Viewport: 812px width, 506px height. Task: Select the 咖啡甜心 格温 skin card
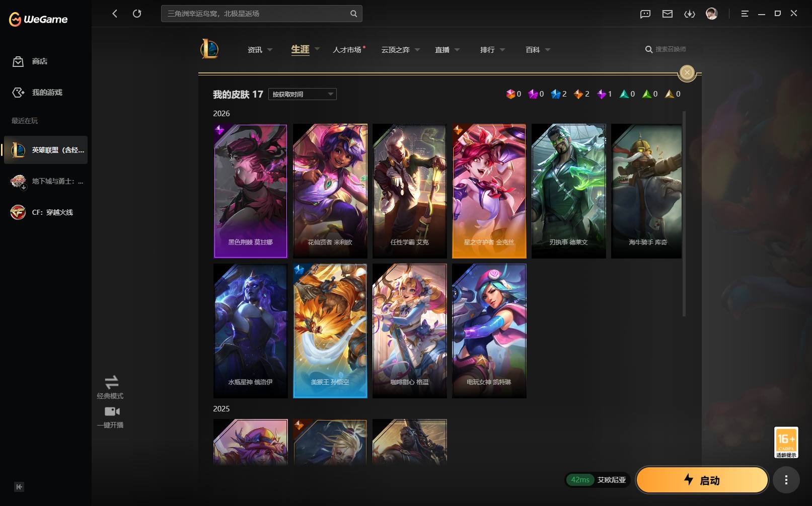pyautogui.click(x=409, y=331)
